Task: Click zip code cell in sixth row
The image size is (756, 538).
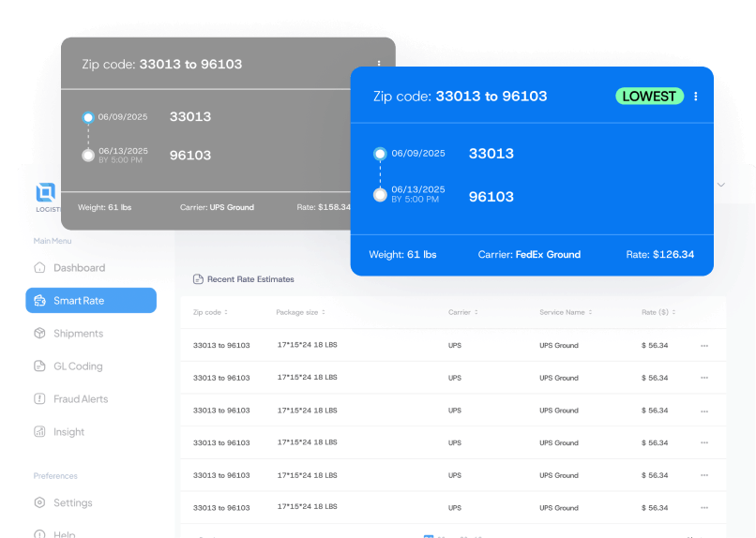Action: [x=221, y=508]
